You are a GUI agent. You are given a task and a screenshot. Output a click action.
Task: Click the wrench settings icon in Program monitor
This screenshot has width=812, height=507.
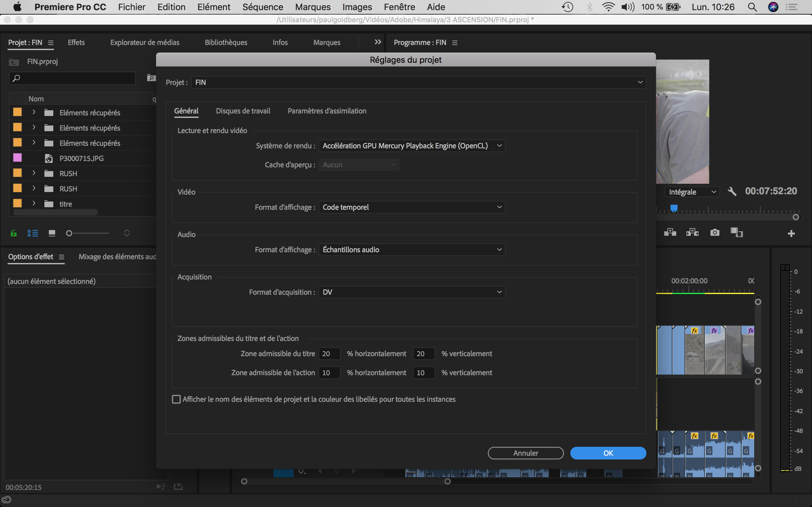pyautogui.click(x=732, y=191)
